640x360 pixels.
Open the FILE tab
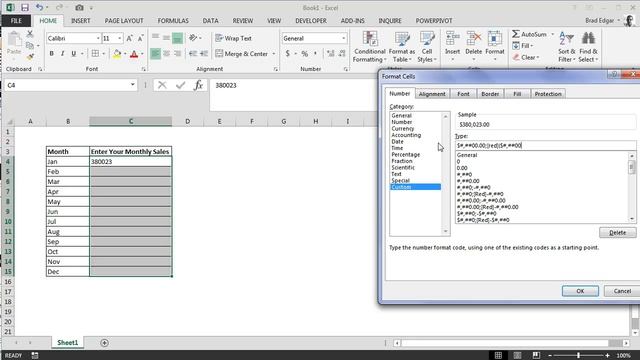click(x=16, y=20)
